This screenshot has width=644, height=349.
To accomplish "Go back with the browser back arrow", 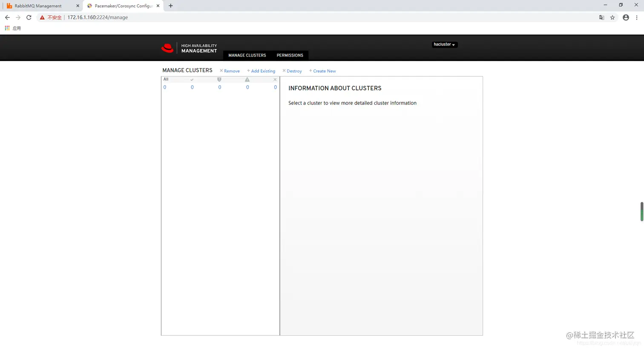I will pyautogui.click(x=7, y=17).
